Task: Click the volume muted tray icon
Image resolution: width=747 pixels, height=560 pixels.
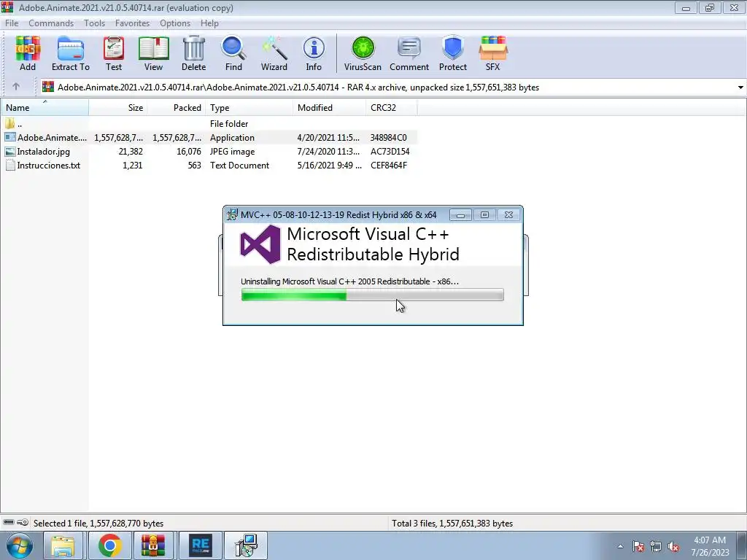Action: pos(673,546)
